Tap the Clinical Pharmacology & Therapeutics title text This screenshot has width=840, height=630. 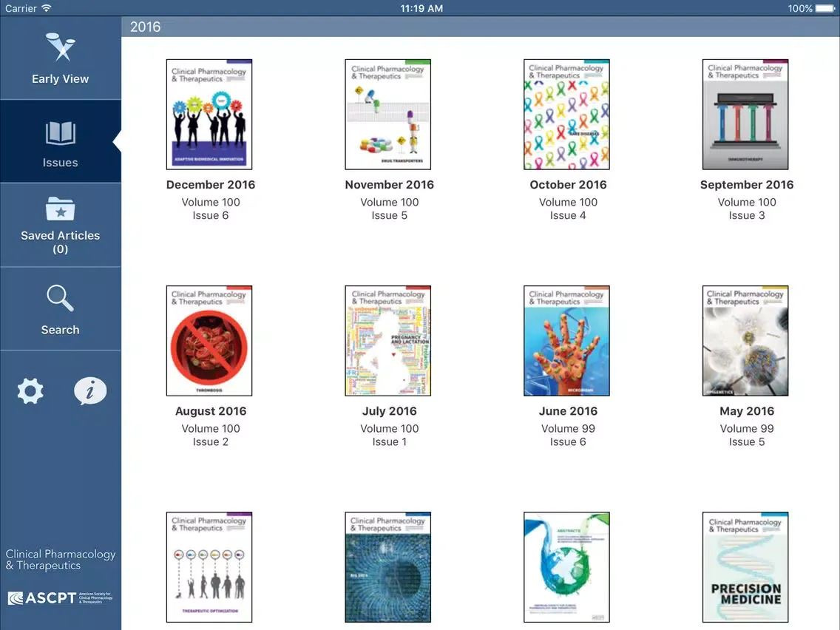tap(60, 560)
